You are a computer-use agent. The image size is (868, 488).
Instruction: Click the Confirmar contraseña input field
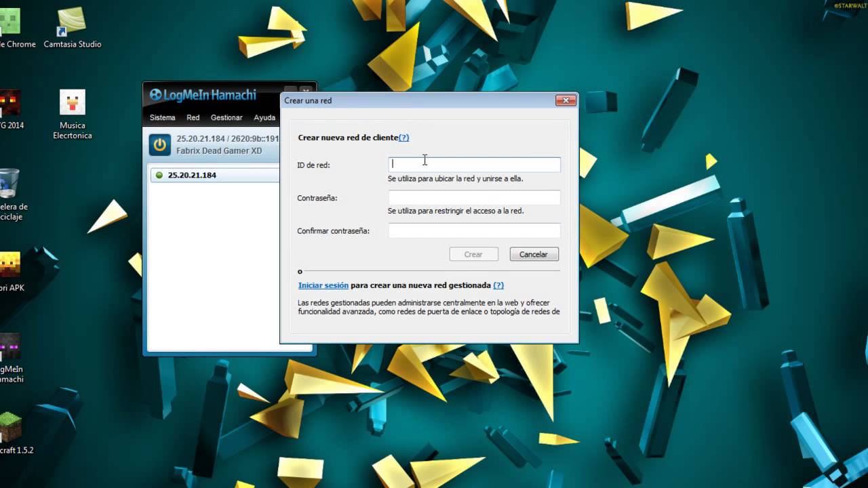pos(474,230)
